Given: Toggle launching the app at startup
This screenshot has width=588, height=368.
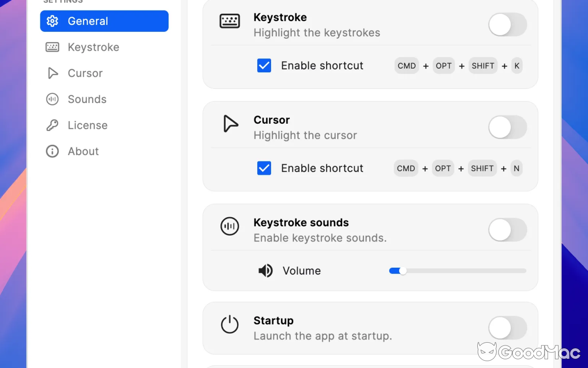Looking at the screenshot, I should (507, 328).
